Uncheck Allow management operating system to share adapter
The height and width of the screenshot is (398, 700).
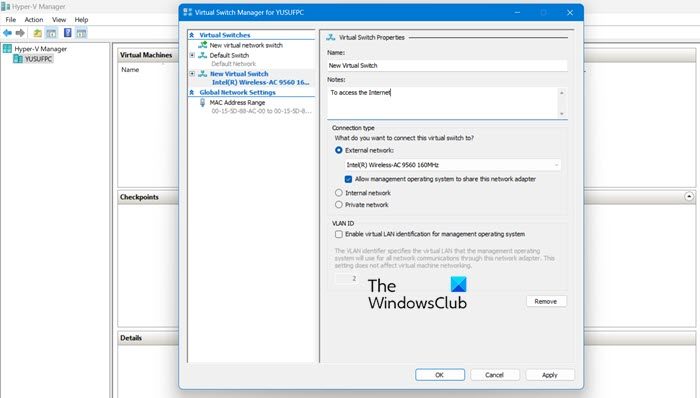(348, 179)
